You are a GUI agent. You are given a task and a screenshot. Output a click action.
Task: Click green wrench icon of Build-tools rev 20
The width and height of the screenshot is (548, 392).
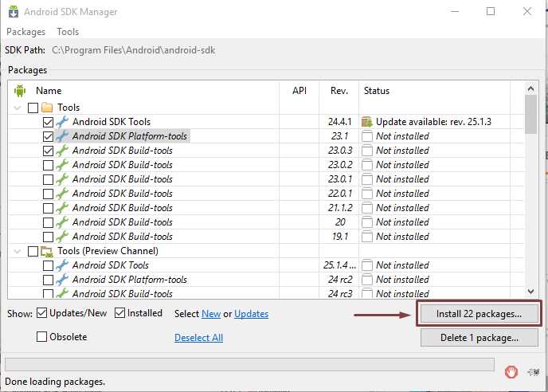(x=62, y=222)
